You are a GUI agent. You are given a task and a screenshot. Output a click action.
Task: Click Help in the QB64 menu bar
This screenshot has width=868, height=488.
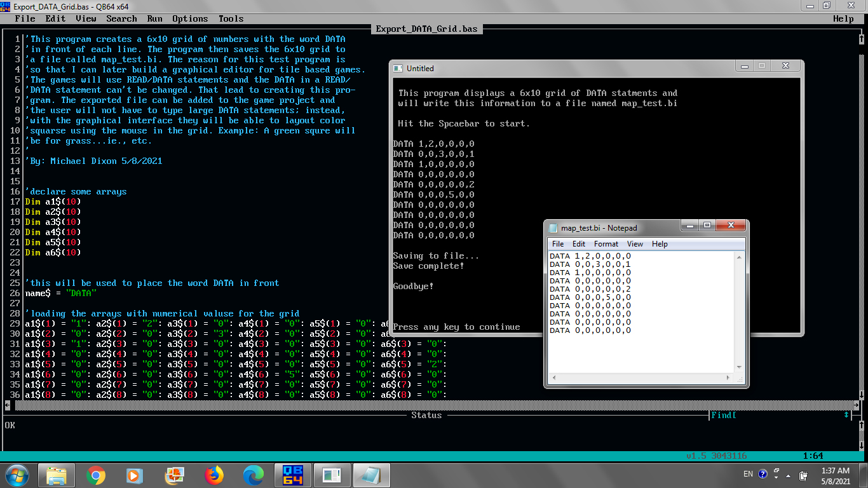pyautogui.click(x=843, y=18)
